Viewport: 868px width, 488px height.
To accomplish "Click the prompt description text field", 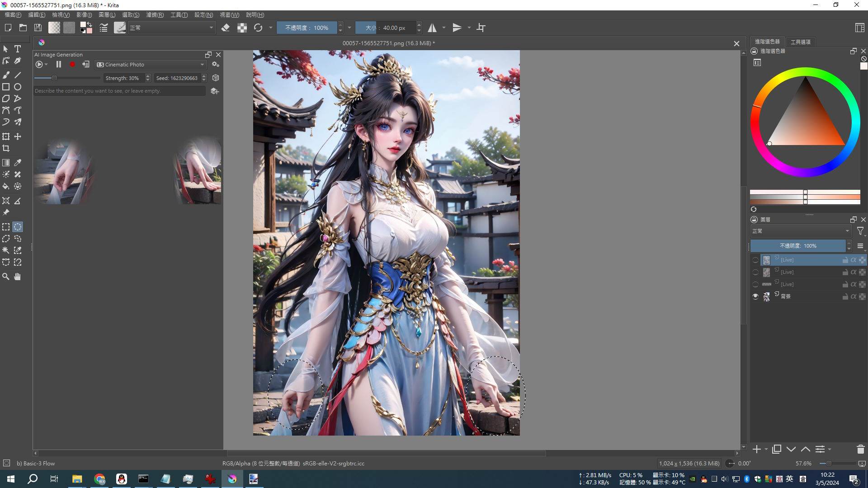I will (119, 91).
